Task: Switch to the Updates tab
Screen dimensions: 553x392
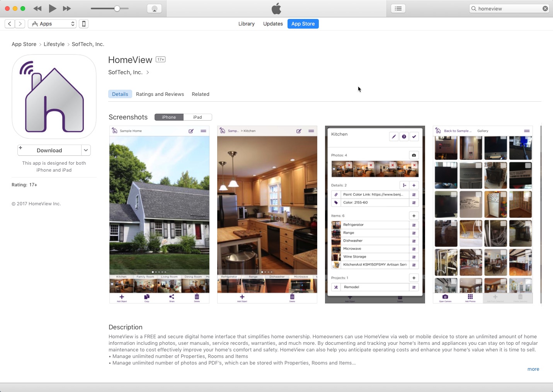Action: point(273,24)
